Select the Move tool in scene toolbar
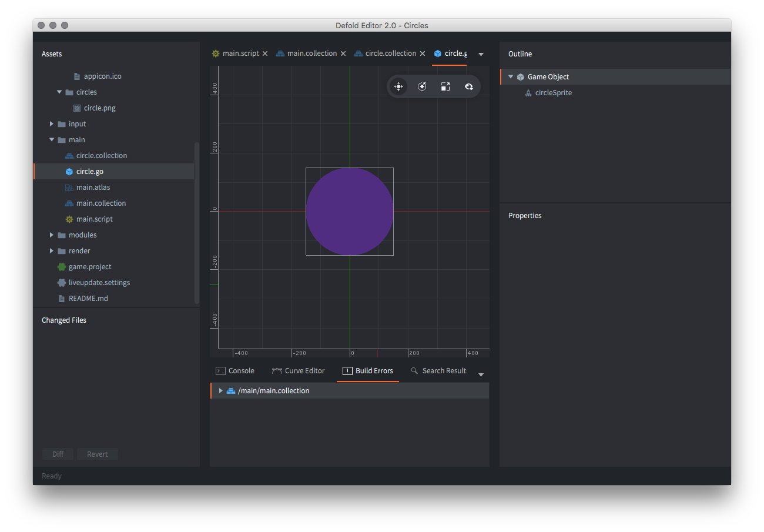The image size is (764, 532). click(x=398, y=86)
